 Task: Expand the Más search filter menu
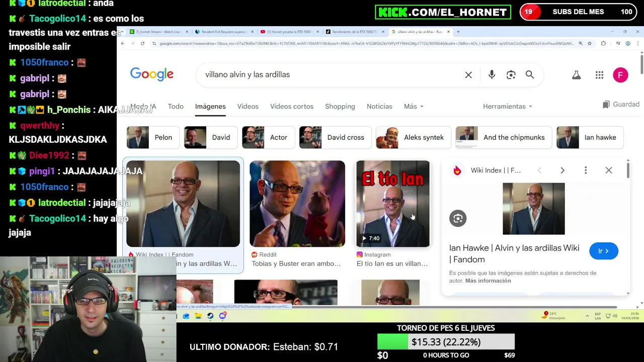click(414, 107)
